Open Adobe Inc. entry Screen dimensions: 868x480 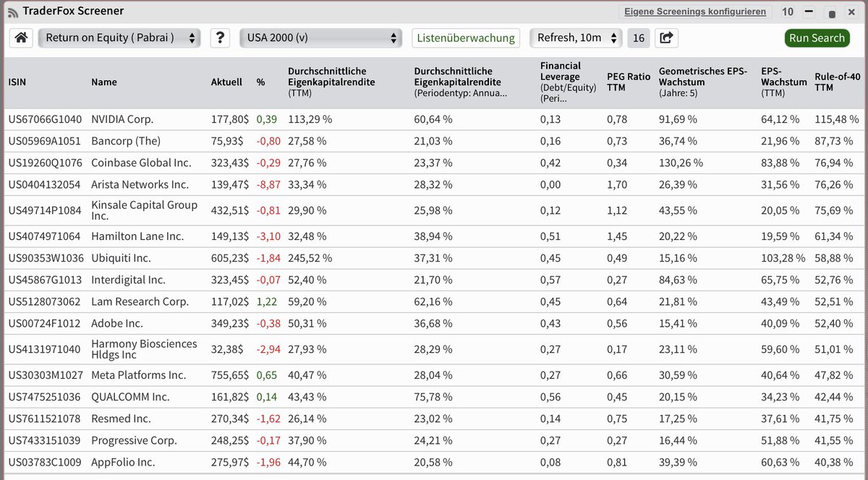pyautogui.click(x=117, y=323)
